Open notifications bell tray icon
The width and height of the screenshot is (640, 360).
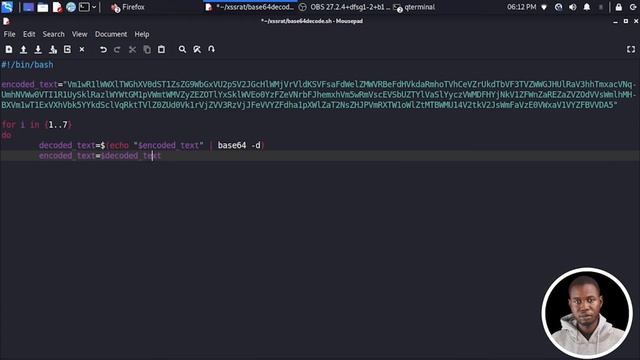587,7
